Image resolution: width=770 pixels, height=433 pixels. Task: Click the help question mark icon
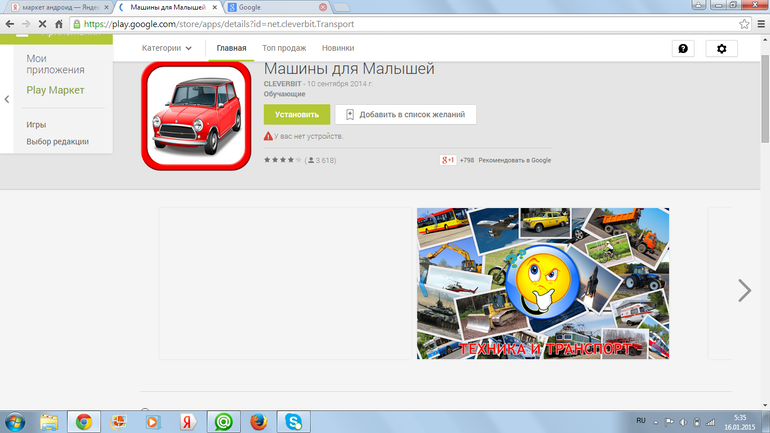[x=683, y=48]
